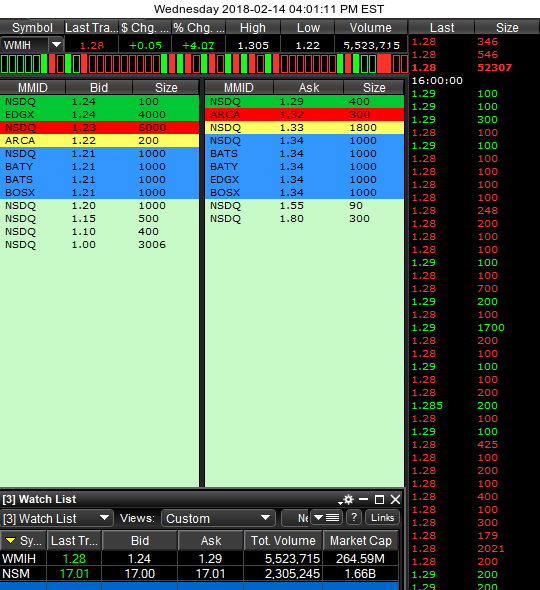The width and height of the screenshot is (540, 590).
Task: Select the NSM row in Watch List
Action: [199, 573]
